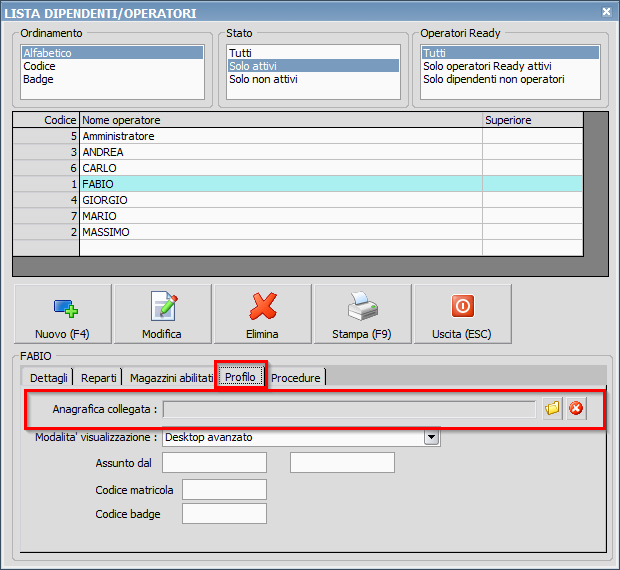Select the FABIO operator row

pos(298,184)
